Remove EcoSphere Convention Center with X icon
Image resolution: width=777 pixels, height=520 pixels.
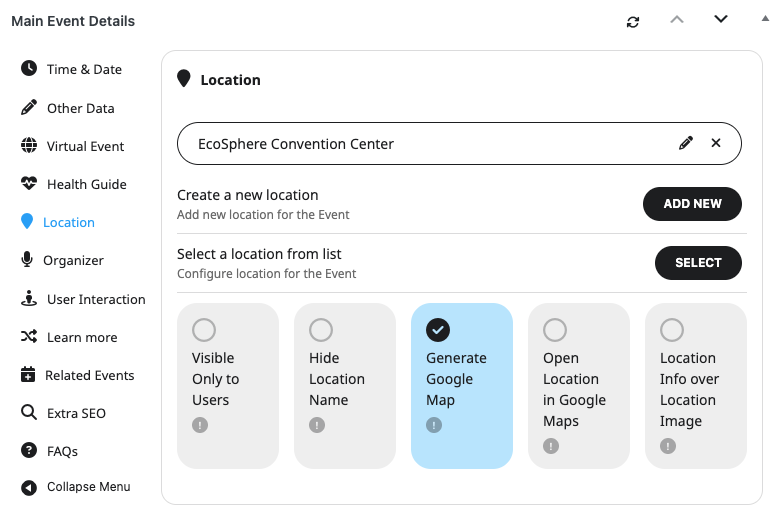click(716, 143)
